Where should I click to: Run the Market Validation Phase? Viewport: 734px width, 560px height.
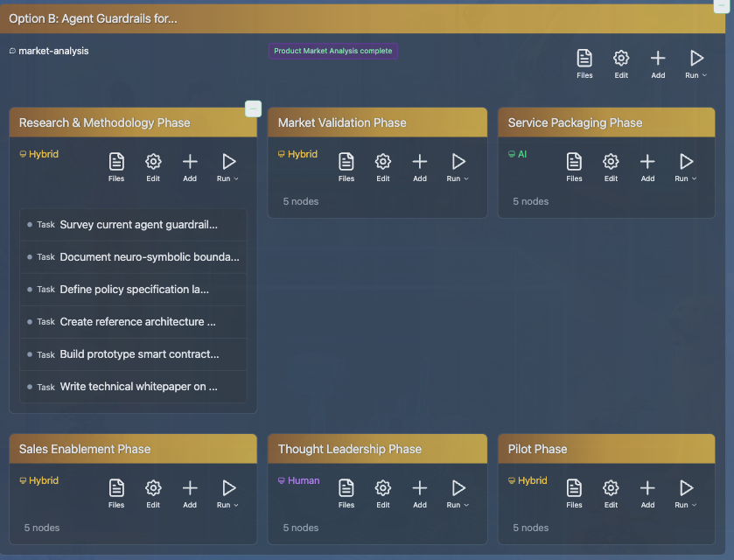click(458, 167)
